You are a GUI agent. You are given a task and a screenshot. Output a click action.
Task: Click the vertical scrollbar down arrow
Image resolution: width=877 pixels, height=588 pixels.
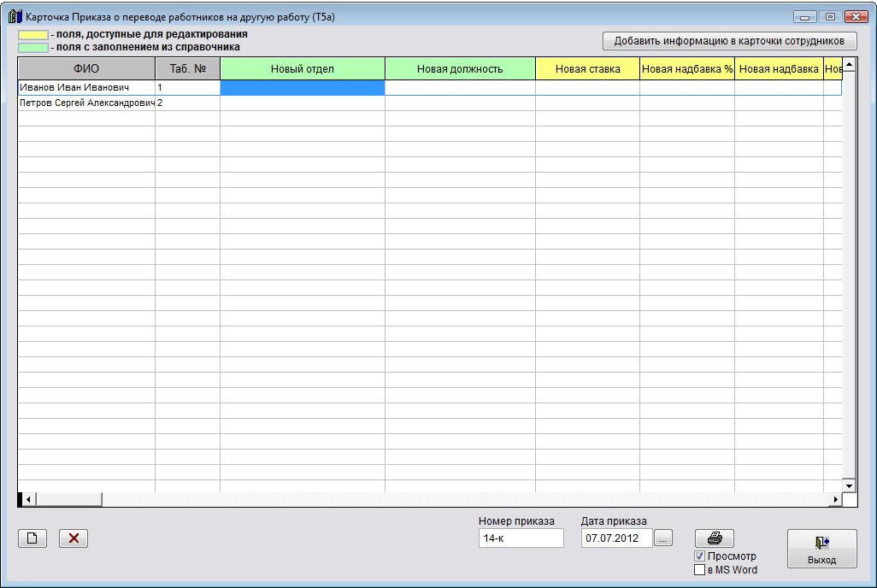849,485
